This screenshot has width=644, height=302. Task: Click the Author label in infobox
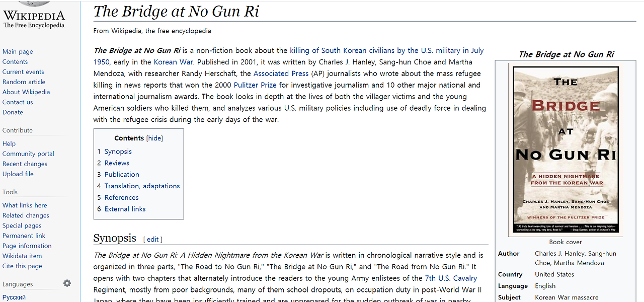click(x=509, y=254)
